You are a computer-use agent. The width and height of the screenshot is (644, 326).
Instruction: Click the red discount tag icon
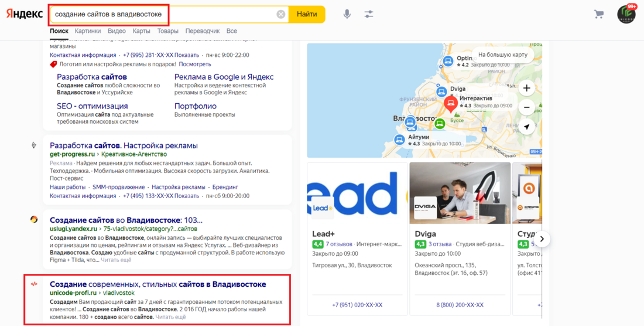(53, 64)
